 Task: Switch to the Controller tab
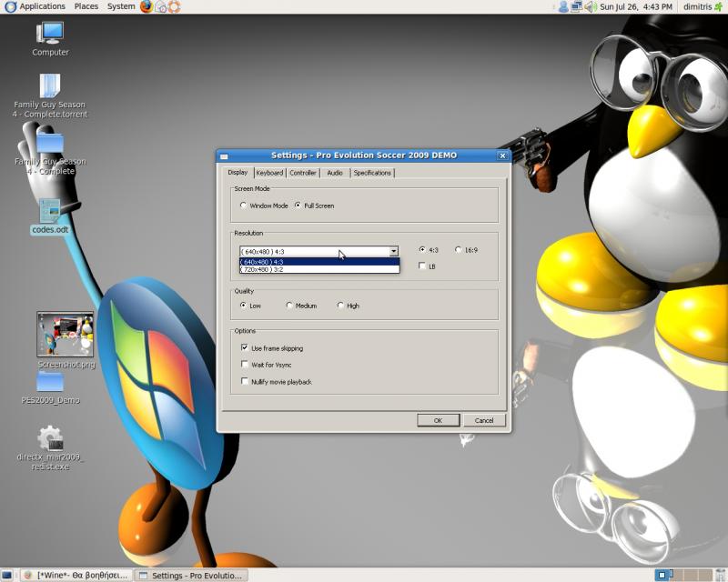pos(303,173)
